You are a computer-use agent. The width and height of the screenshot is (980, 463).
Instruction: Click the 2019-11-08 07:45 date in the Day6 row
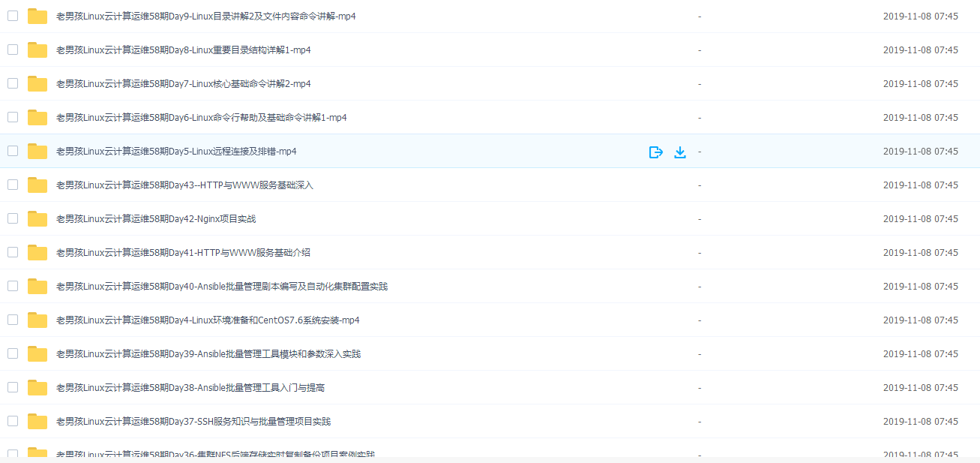[x=921, y=117]
